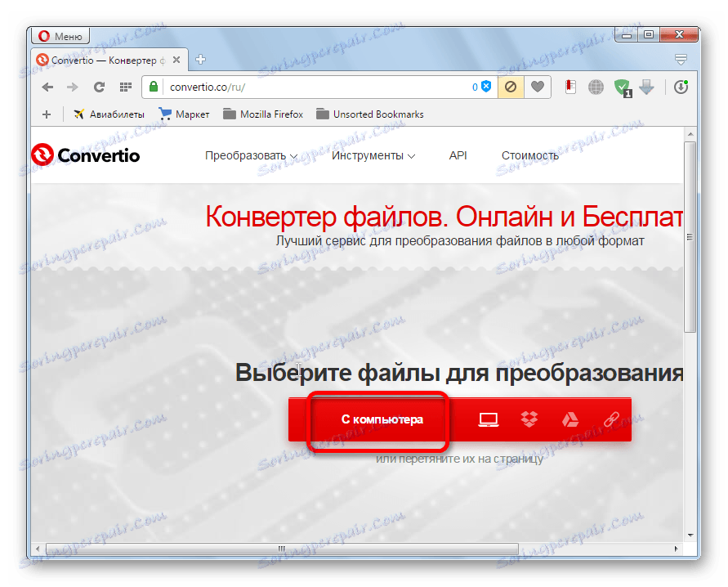The image size is (728, 587).
Task: Choose files from Google Drive icon
Action: 570,419
